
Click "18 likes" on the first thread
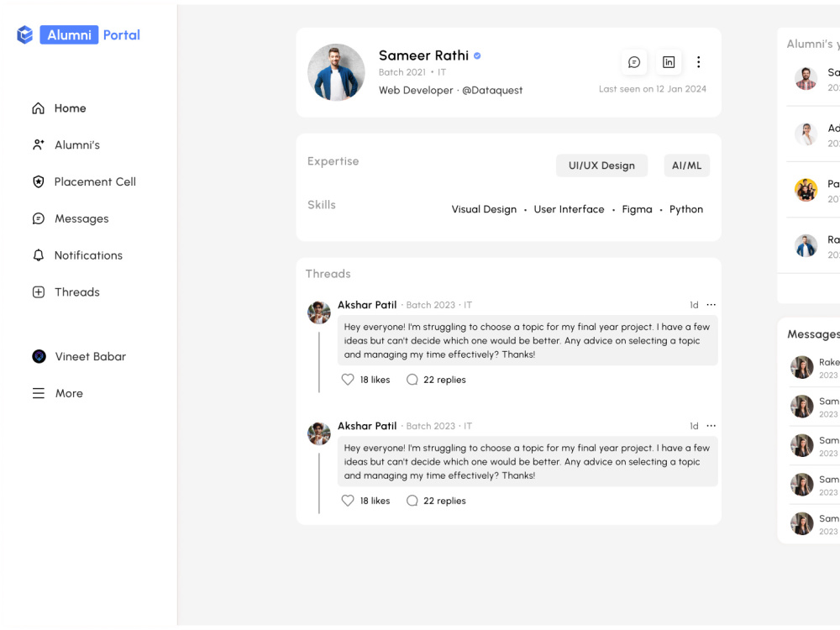point(375,380)
